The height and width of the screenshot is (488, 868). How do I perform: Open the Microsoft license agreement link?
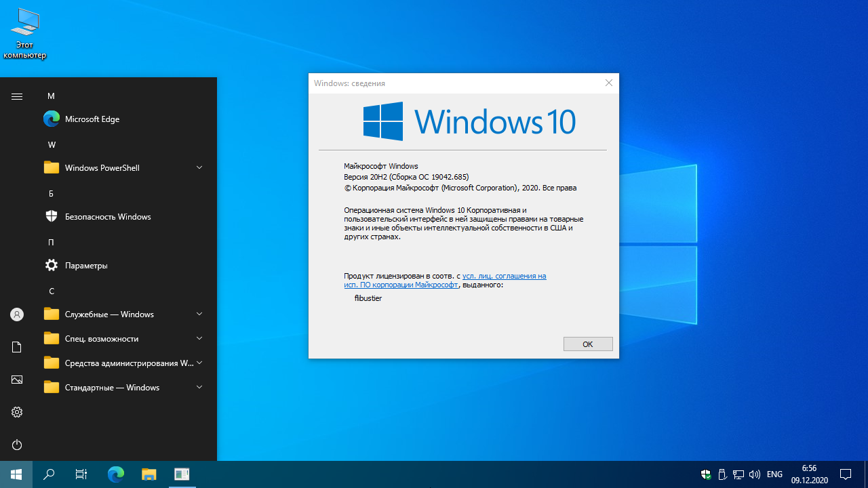point(503,276)
